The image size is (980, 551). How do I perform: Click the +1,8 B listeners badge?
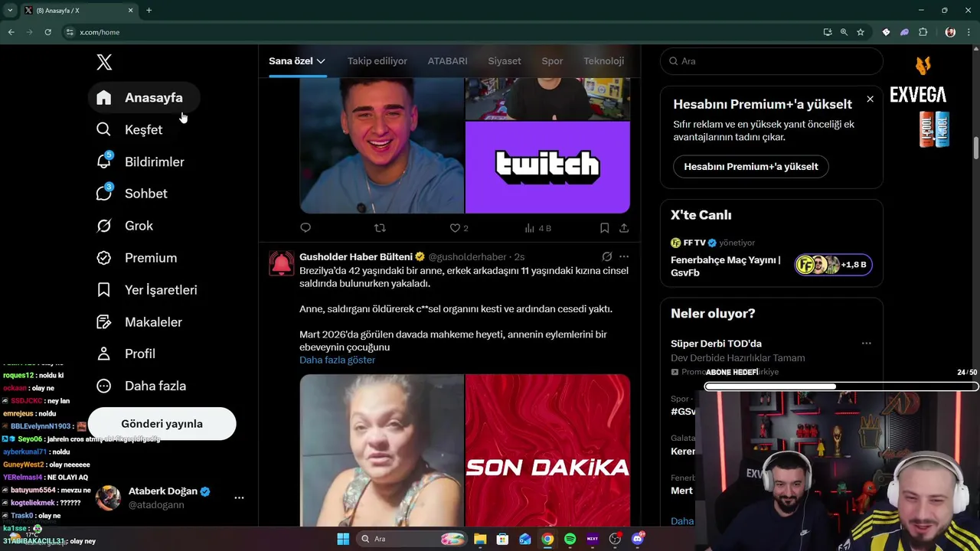coord(833,265)
